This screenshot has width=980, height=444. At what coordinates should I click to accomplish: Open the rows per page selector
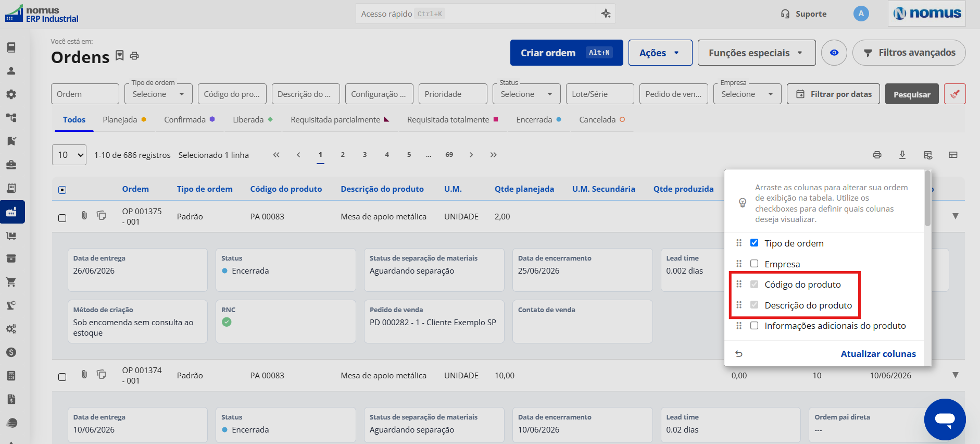[x=69, y=155]
